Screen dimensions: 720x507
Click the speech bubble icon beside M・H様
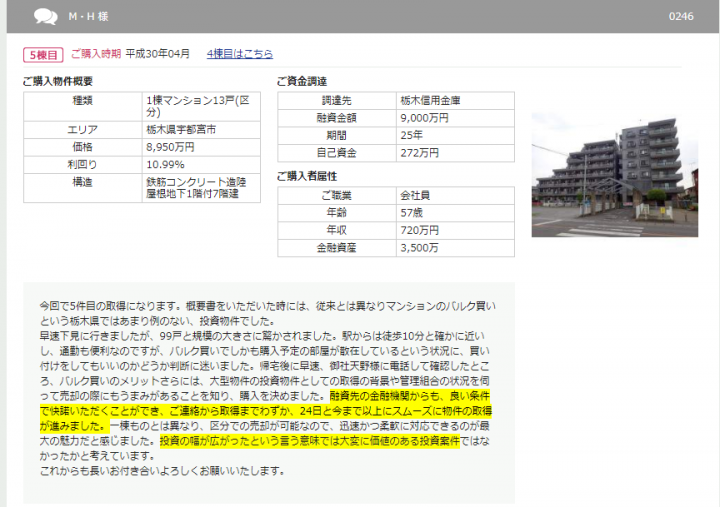click(x=46, y=17)
